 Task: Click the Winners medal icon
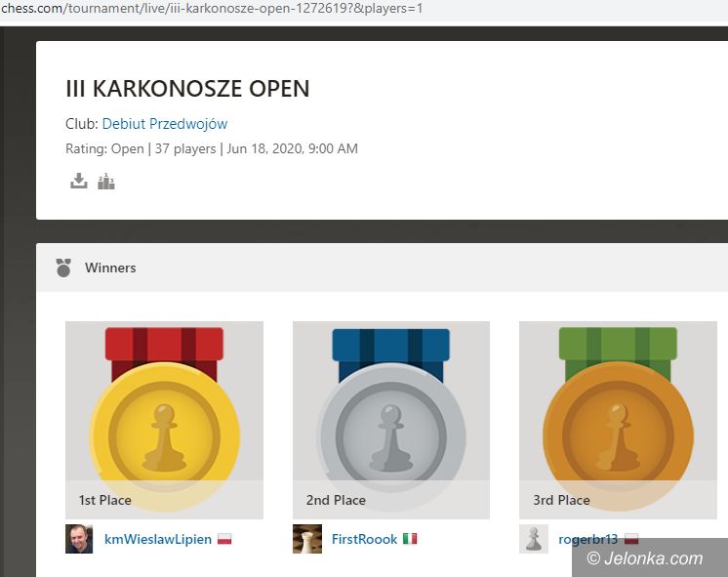point(63,268)
